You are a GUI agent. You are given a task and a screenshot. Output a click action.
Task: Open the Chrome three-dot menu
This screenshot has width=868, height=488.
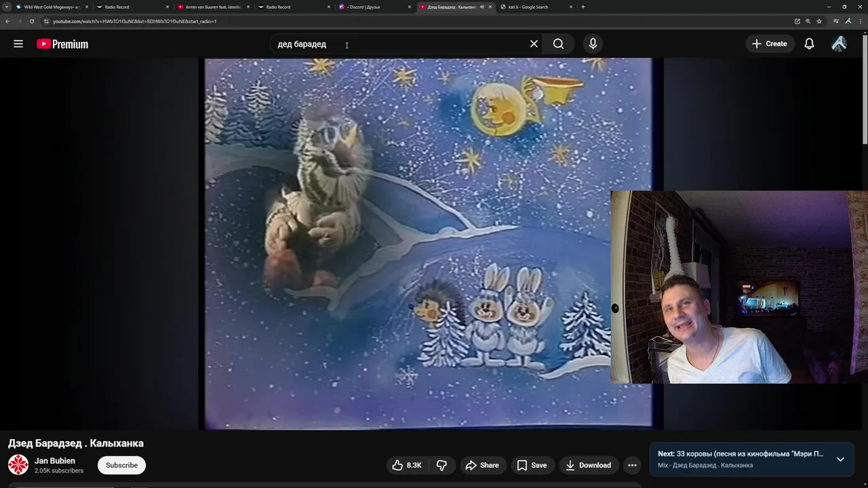[860, 21]
